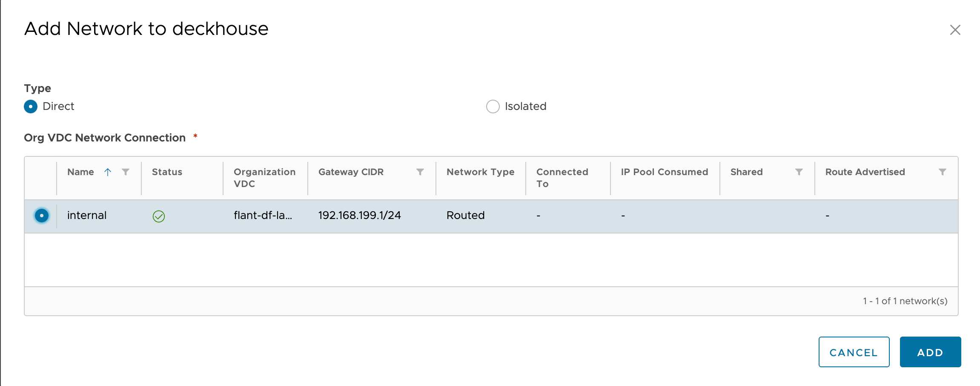Image resolution: width=980 pixels, height=386 pixels.
Task: Click the CANCEL button
Action: pyautogui.click(x=854, y=352)
